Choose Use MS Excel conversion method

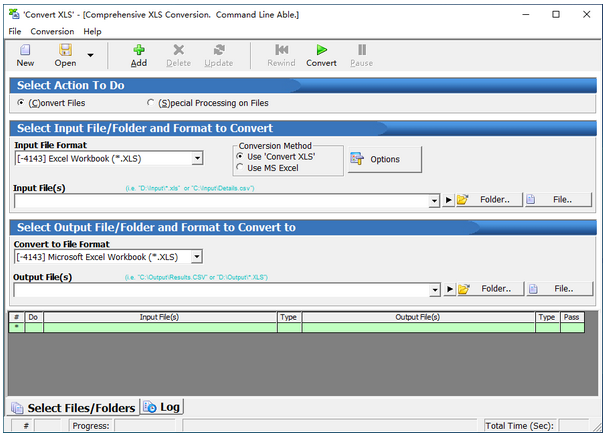(240, 167)
